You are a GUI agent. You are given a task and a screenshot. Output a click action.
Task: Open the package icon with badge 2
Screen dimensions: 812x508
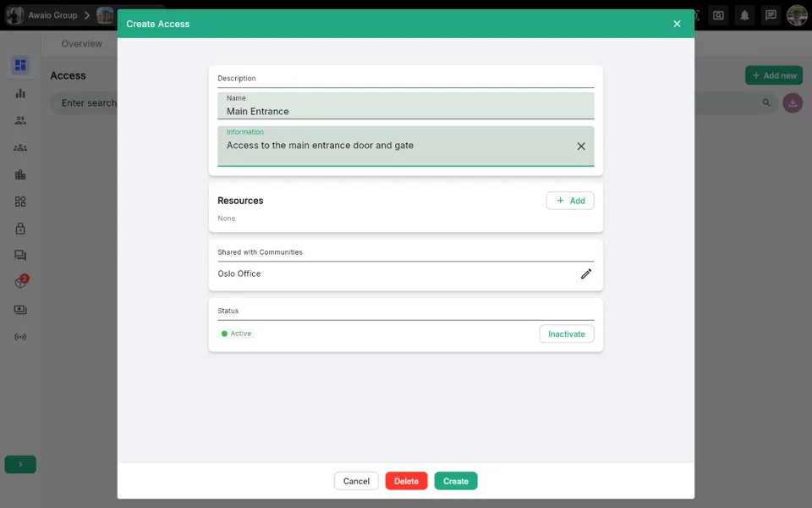point(21,281)
